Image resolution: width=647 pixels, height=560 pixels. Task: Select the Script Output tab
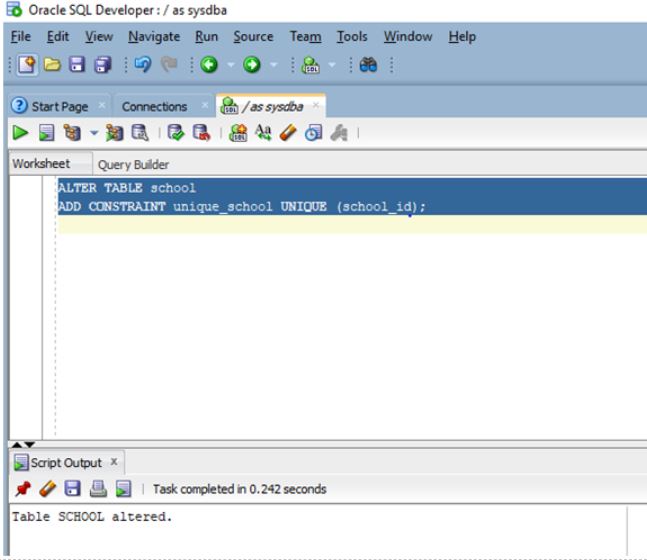[66, 463]
